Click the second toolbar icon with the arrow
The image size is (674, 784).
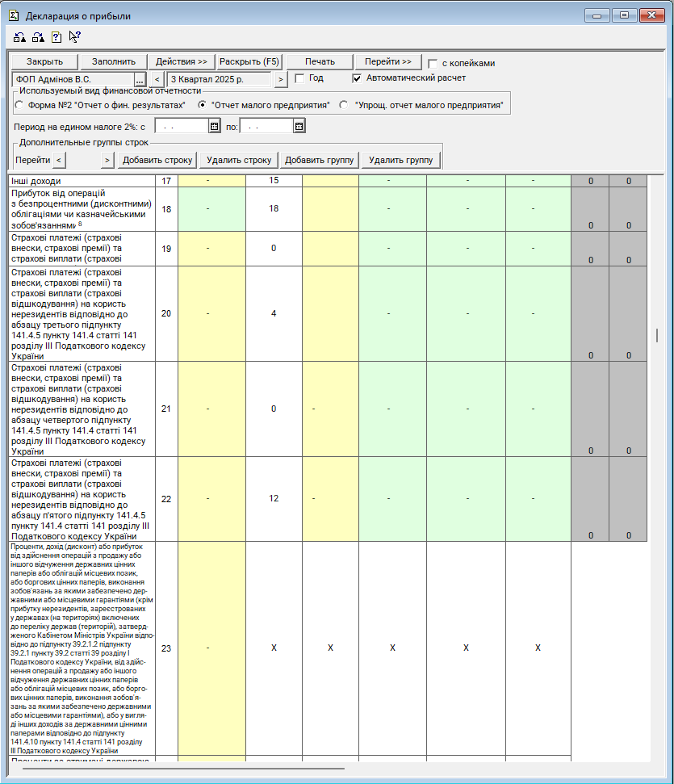click(x=37, y=37)
